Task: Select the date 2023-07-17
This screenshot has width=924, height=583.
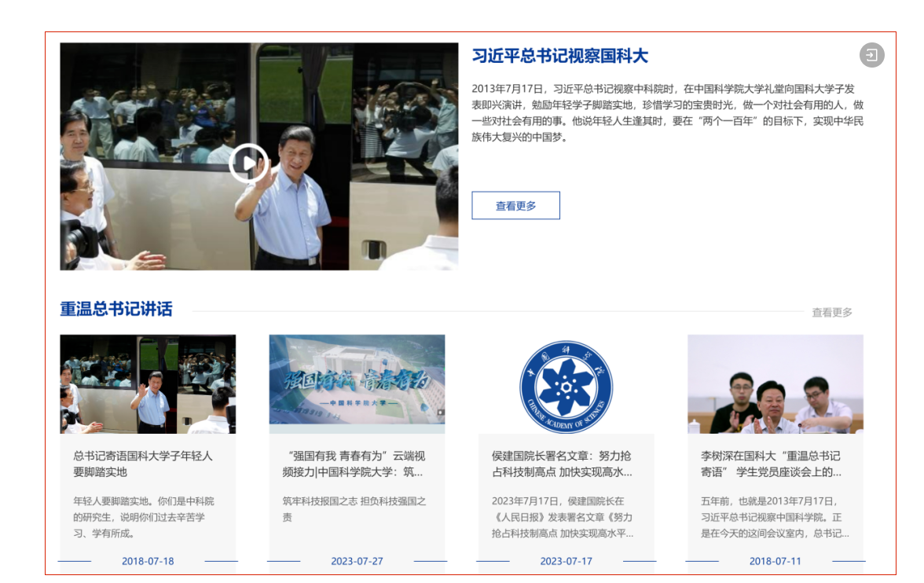Action: coord(566,561)
